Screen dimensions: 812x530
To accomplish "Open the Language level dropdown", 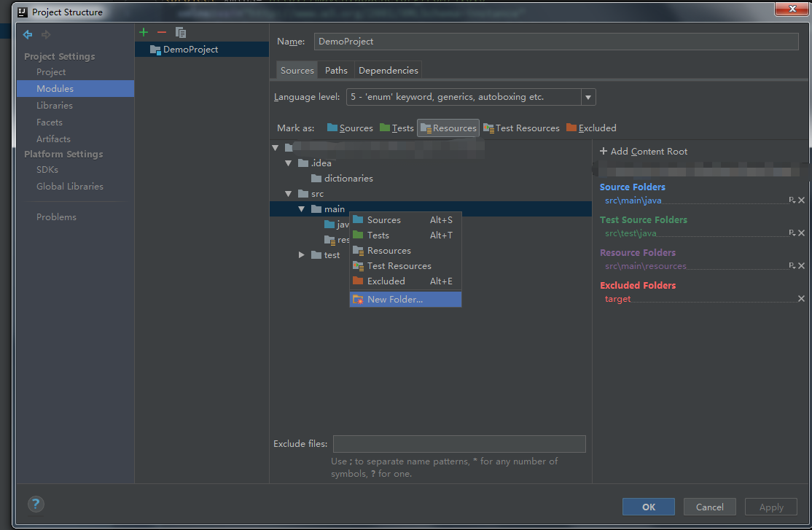I will (x=587, y=96).
